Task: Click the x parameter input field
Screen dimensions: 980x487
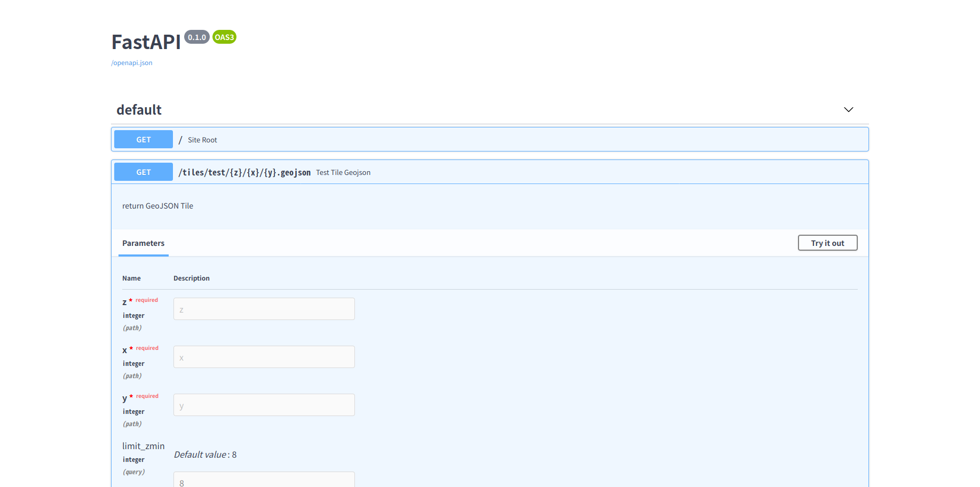Action: point(264,357)
